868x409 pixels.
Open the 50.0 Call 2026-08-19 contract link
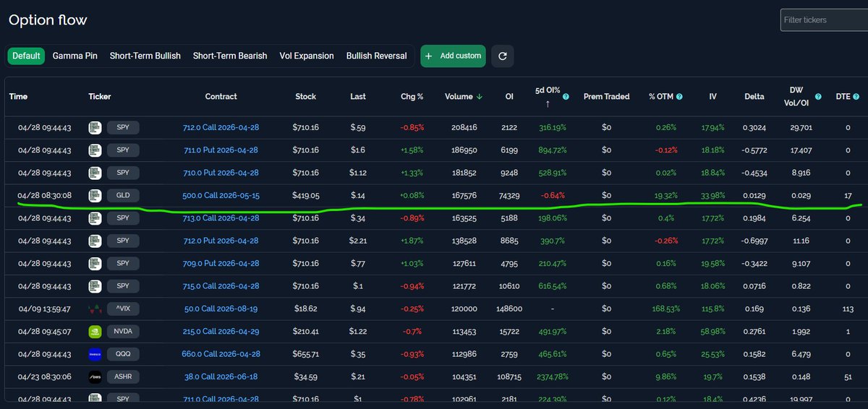point(221,309)
